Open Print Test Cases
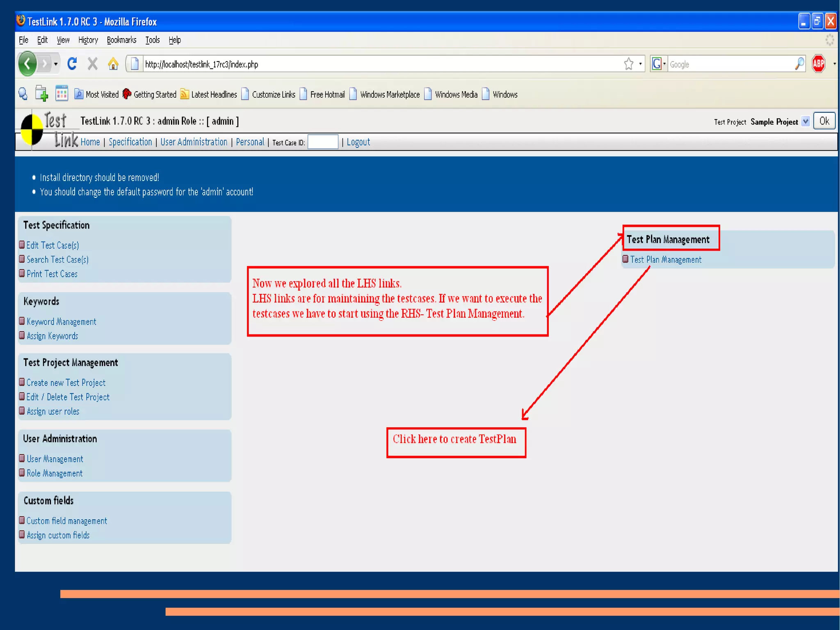This screenshot has height=630, width=840. (52, 274)
